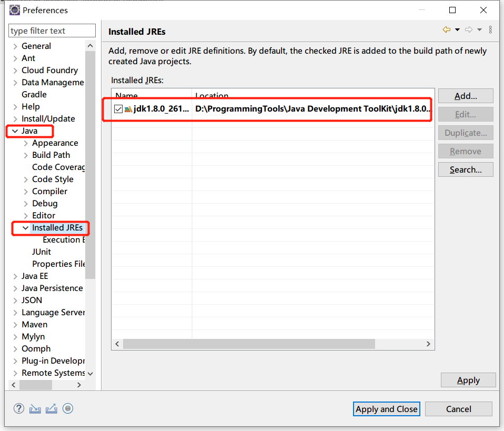Expand the back arrow history dropdown
This screenshot has height=431, width=504.
click(457, 29)
